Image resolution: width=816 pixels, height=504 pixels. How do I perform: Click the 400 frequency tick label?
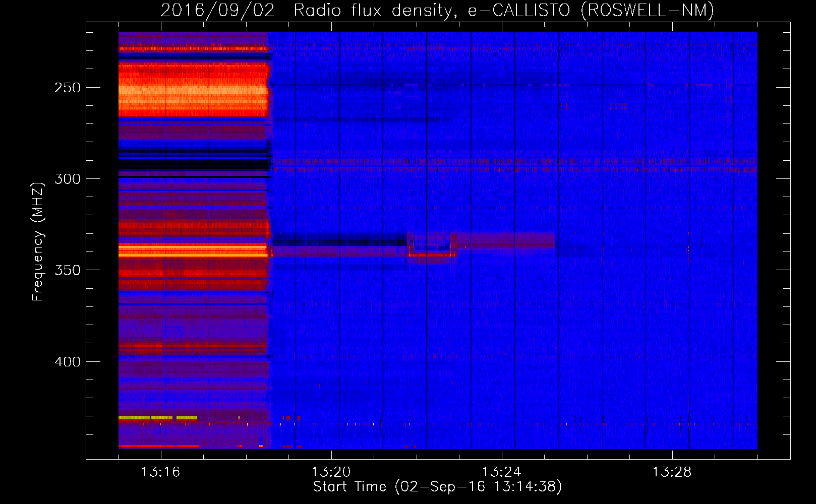[68, 362]
